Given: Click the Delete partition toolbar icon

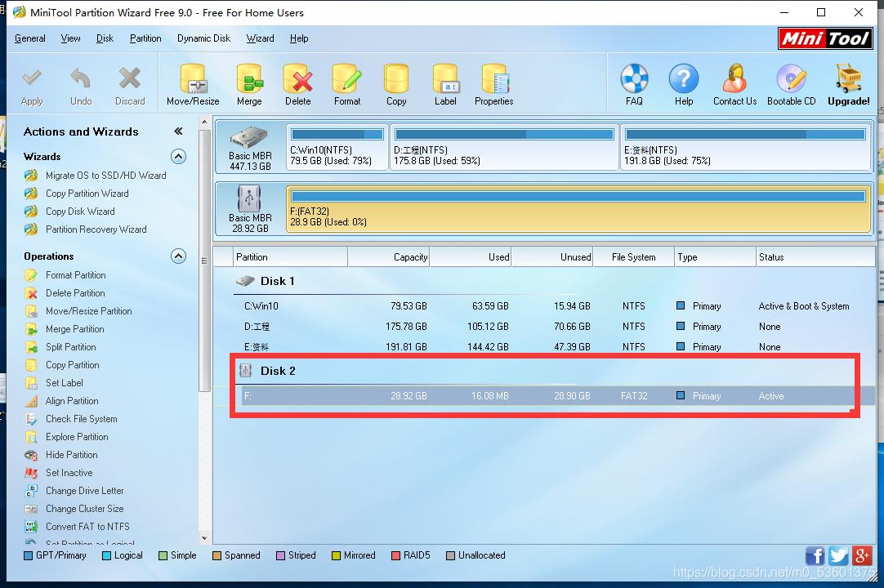Looking at the screenshot, I should [x=297, y=78].
